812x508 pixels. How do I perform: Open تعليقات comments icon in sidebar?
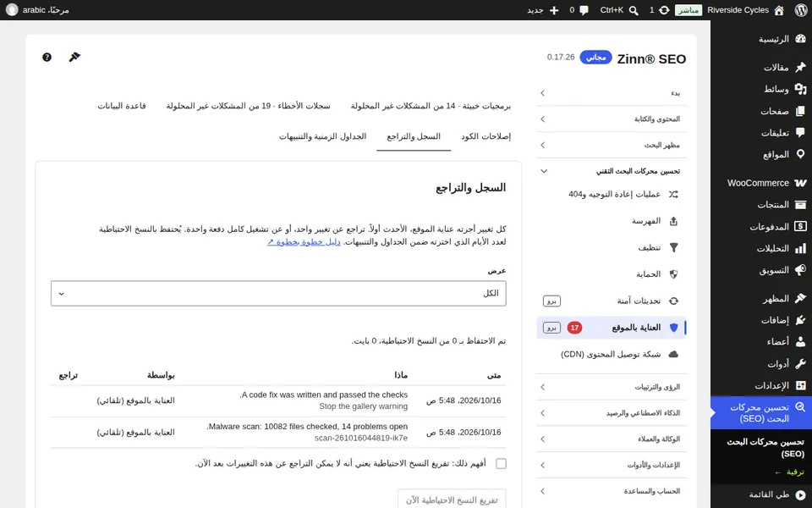pyautogui.click(x=801, y=133)
